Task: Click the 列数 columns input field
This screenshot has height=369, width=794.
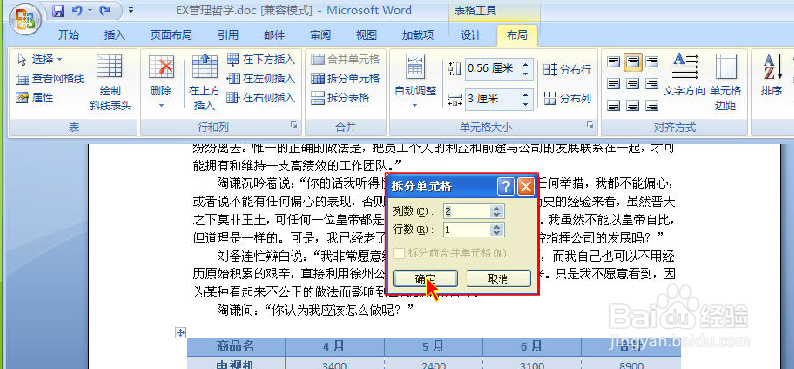Action: tap(466, 211)
